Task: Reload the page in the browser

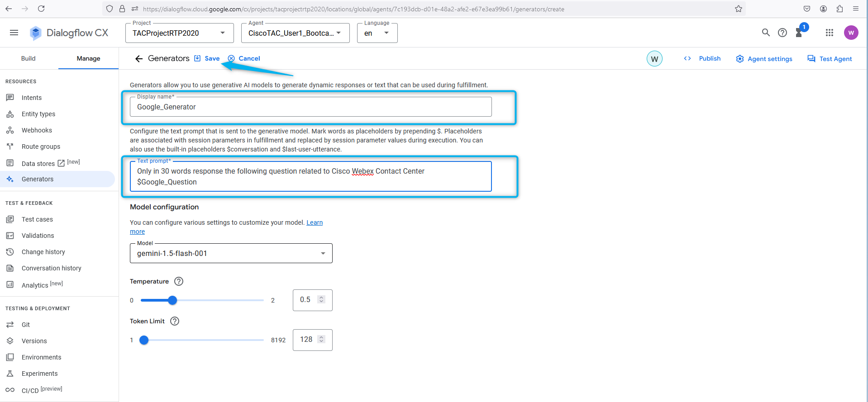Action: coord(41,9)
